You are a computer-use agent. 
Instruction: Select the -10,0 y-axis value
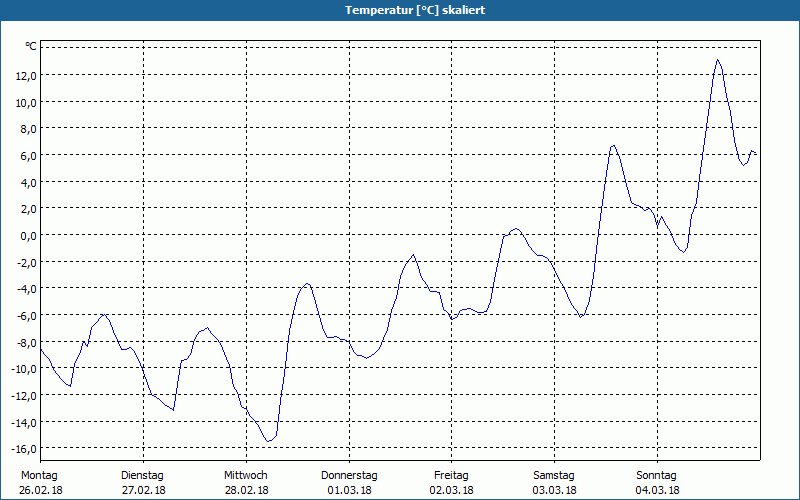point(24,368)
